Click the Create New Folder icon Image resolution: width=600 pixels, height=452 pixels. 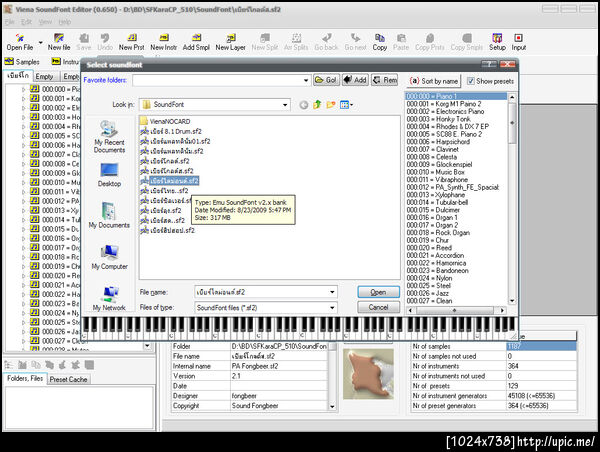pyautogui.click(x=331, y=104)
